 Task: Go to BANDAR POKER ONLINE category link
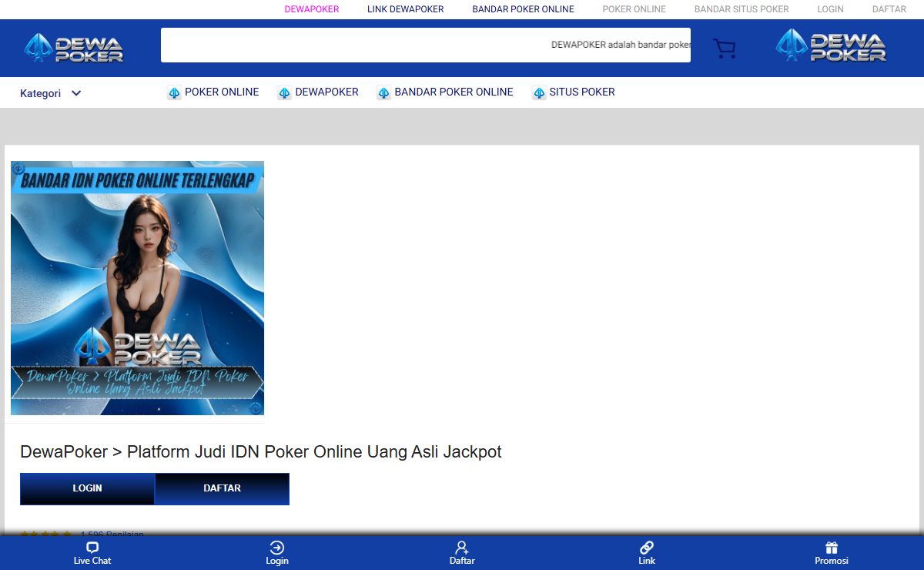[454, 92]
